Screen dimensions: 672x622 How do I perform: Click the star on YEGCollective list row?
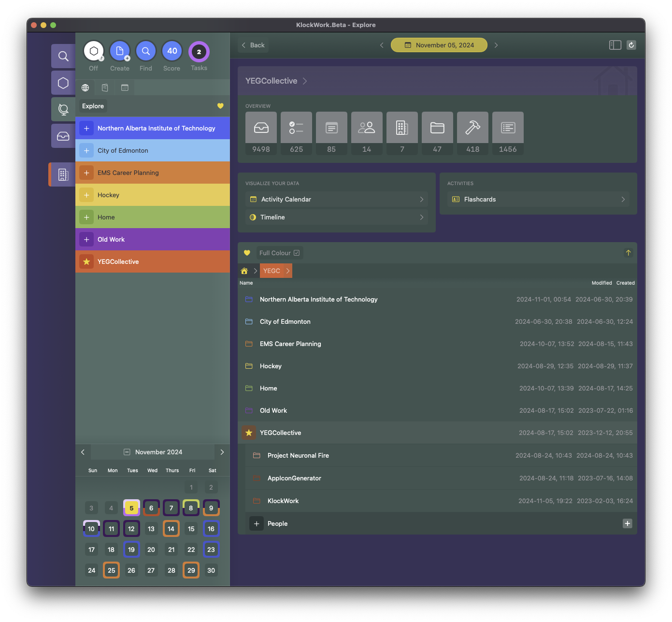[x=249, y=433]
